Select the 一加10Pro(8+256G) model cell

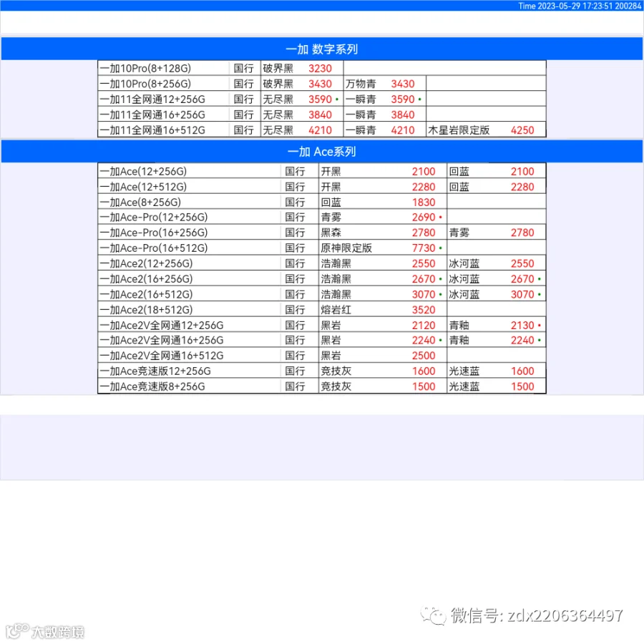pyautogui.click(x=163, y=84)
